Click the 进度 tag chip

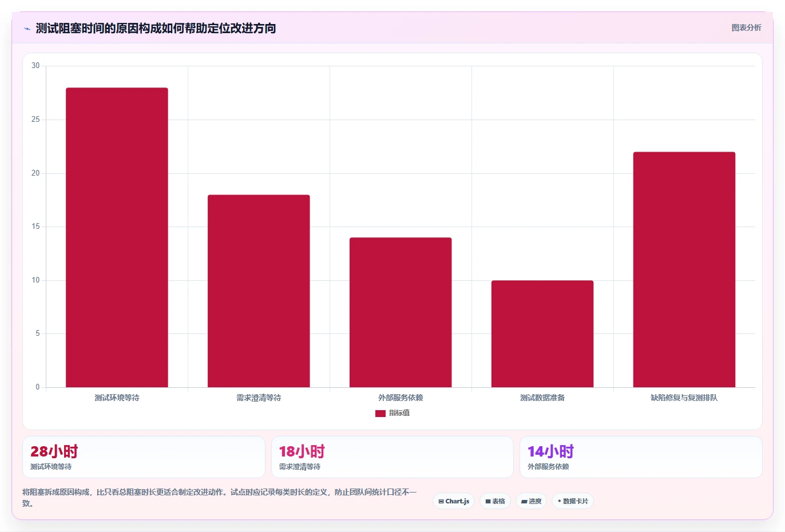[532, 501]
